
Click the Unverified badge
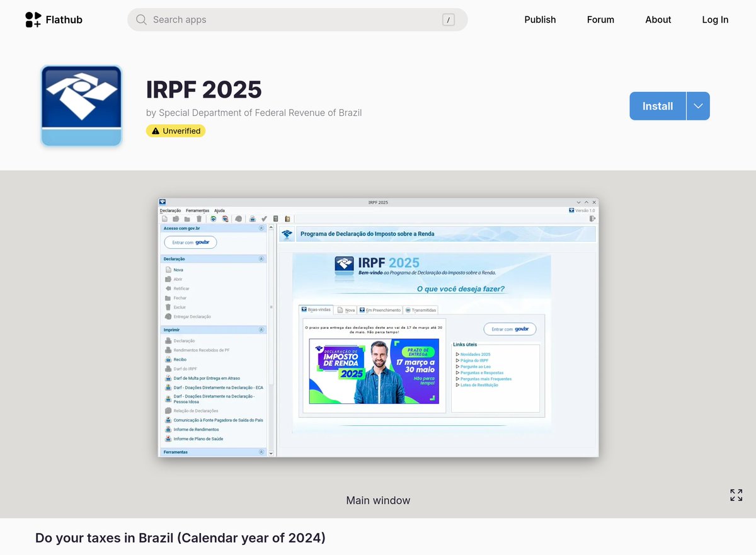tap(176, 131)
